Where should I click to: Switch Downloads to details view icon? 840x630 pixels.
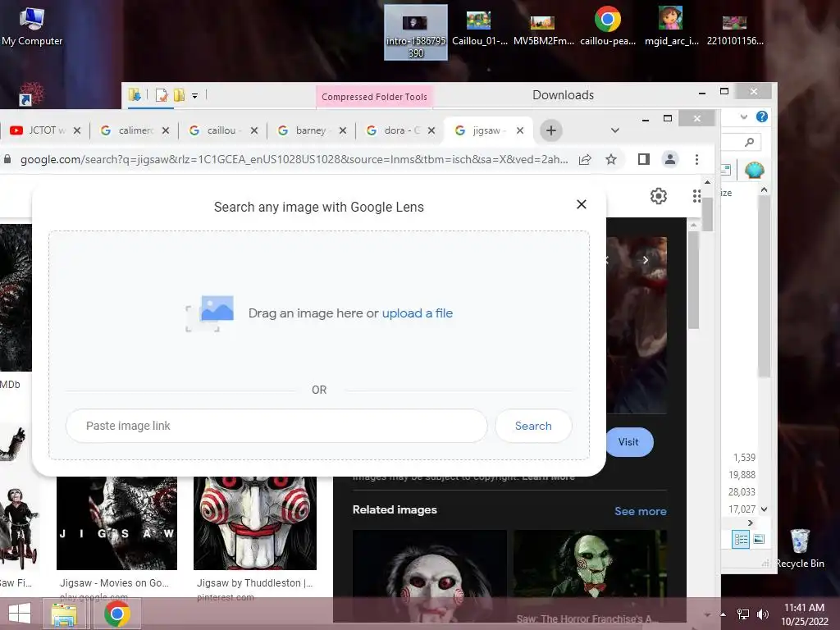(x=741, y=539)
